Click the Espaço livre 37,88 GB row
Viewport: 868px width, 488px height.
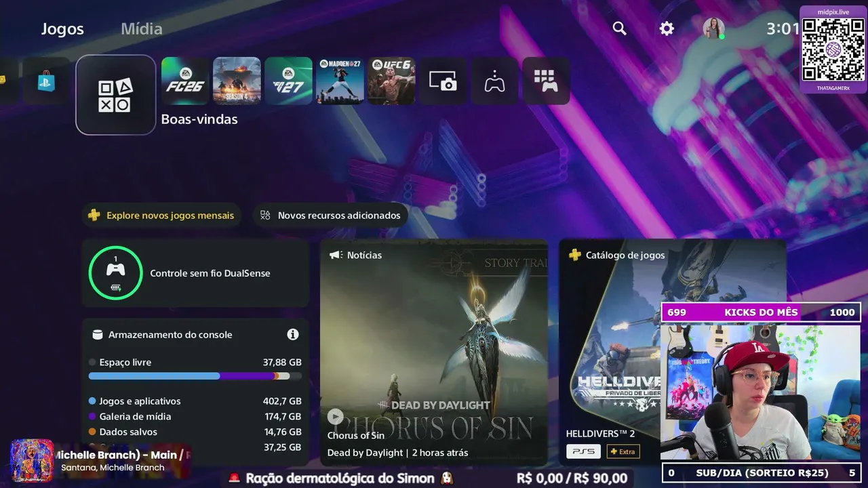pos(195,363)
